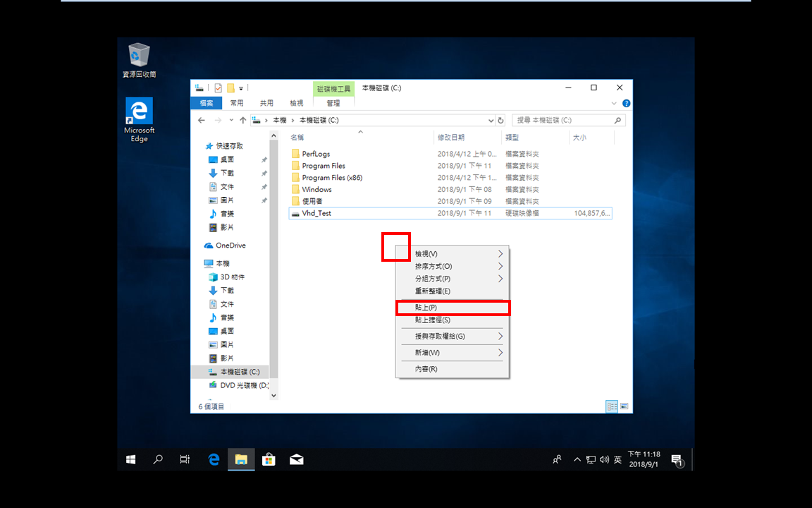
Task: Go back with the back arrow
Action: tap(202, 120)
